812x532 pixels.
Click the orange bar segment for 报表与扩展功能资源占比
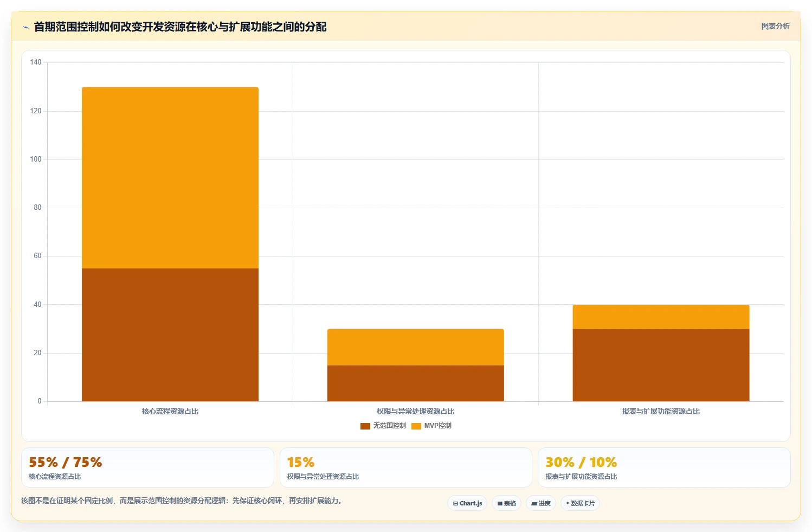click(x=661, y=317)
